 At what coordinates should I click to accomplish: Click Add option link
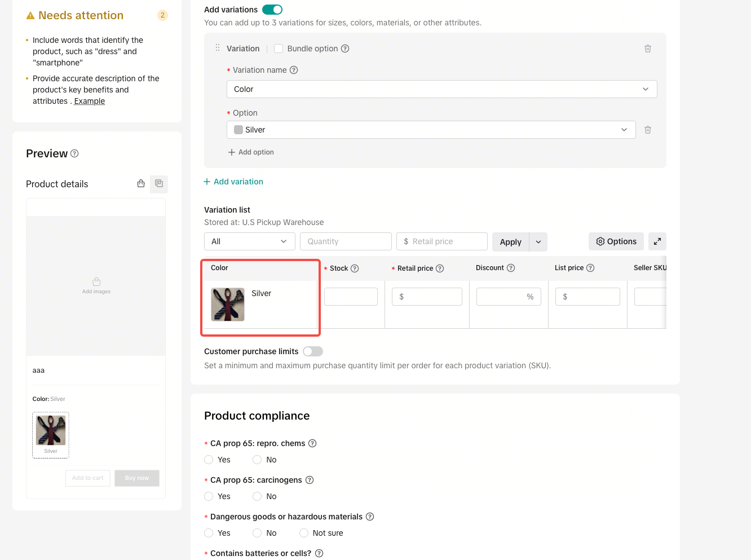click(x=251, y=152)
